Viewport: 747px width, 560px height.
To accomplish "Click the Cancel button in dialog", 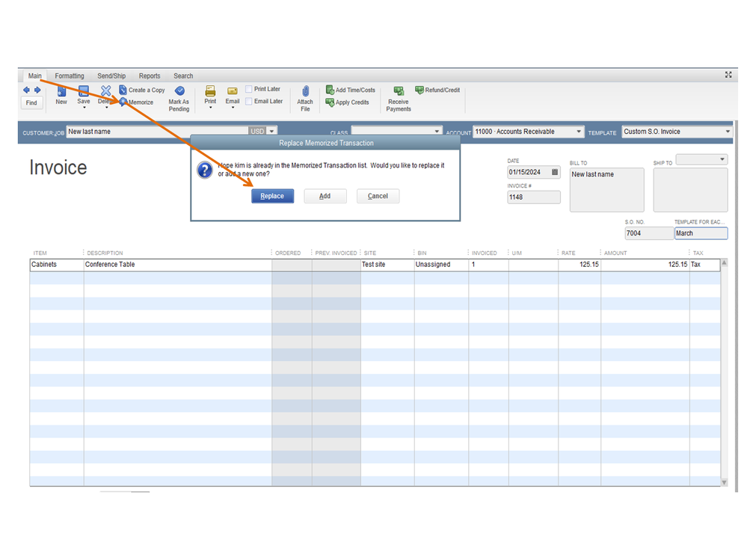I will tap(378, 196).
